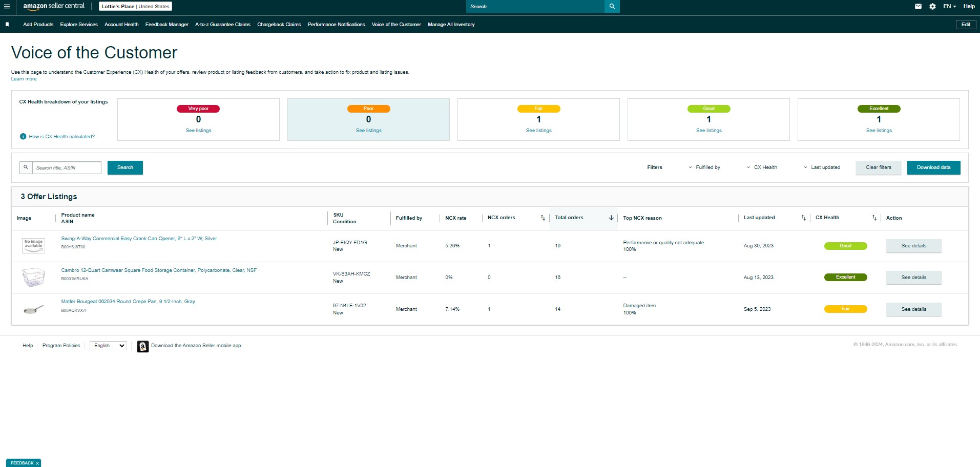Image resolution: width=980 pixels, height=467 pixels.
Task: Expand the Fulfilled by filter
Action: click(704, 167)
